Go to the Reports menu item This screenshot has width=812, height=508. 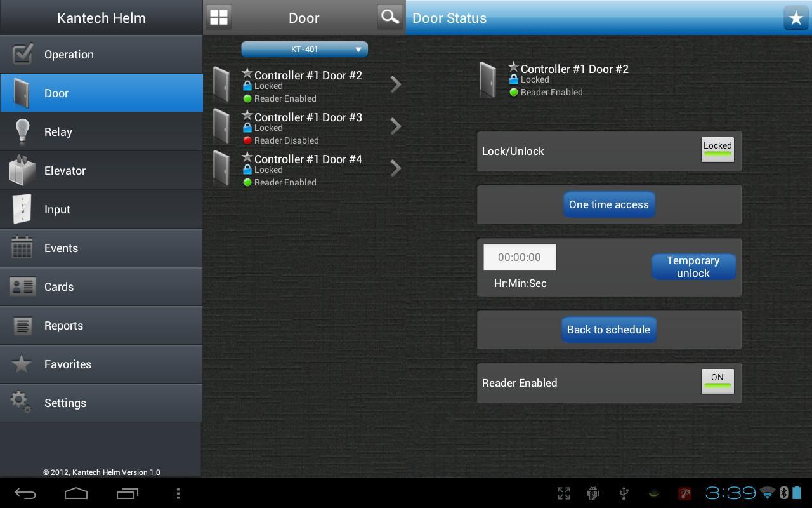63,325
